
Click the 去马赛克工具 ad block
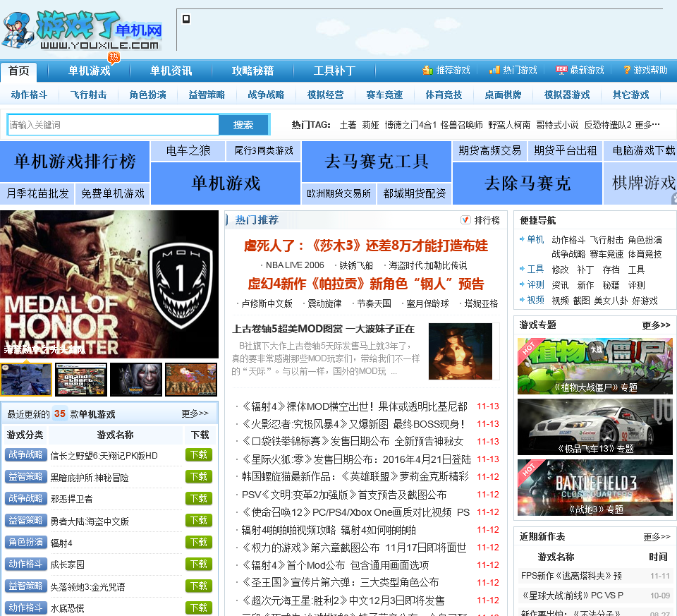(377, 162)
